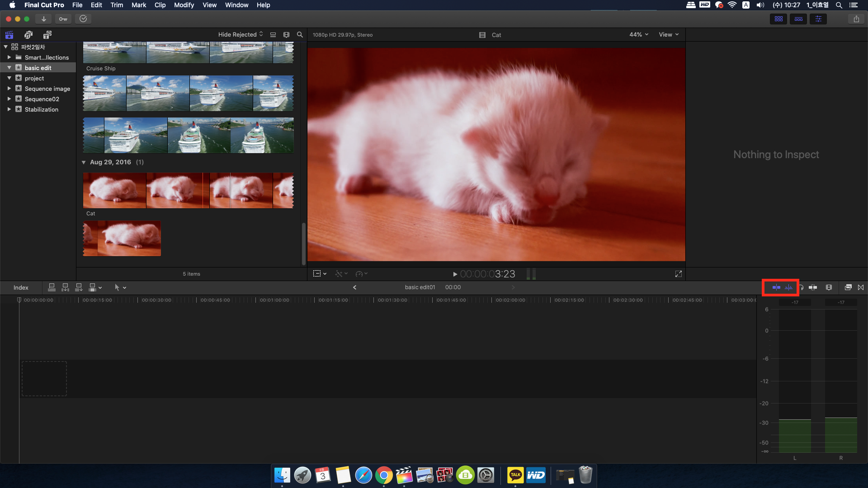868x488 pixels.
Task: Toggle audio skimming waveform button
Action: 789,287
